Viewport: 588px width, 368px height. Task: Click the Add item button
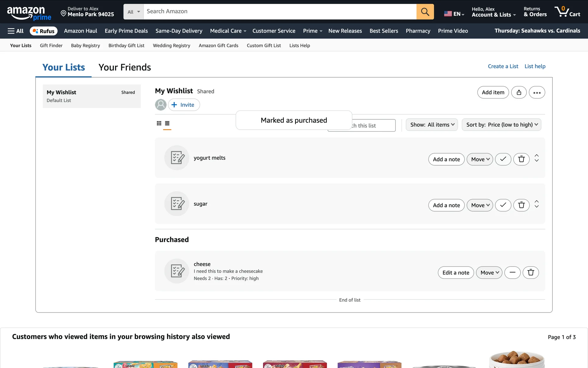pyautogui.click(x=493, y=92)
